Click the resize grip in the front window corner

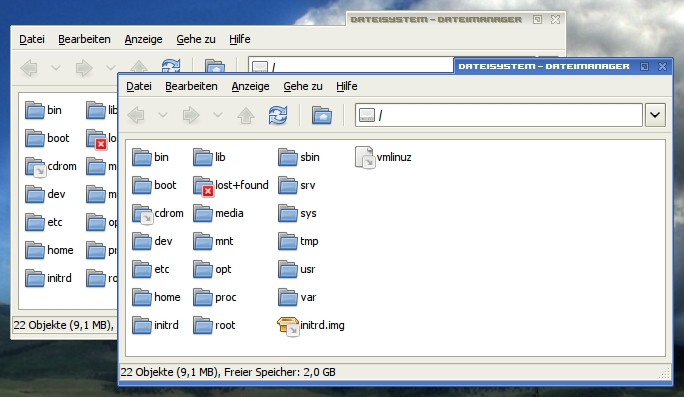coord(664,373)
